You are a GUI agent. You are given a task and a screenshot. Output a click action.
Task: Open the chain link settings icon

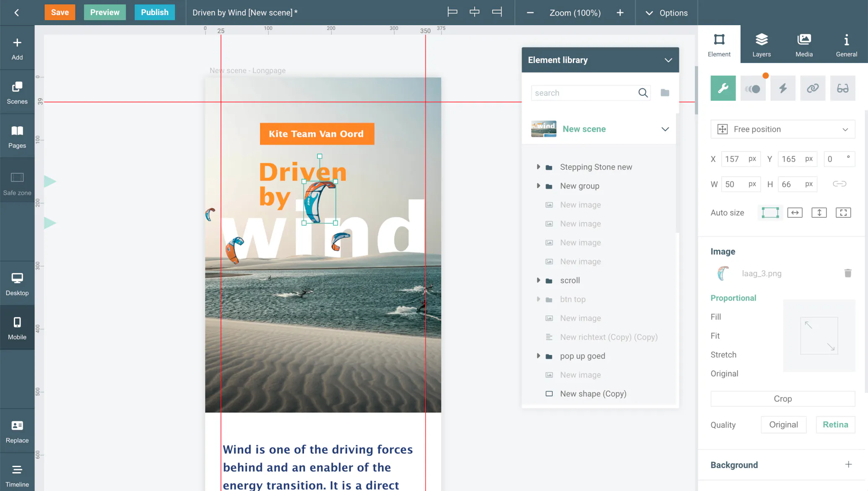tap(813, 88)
